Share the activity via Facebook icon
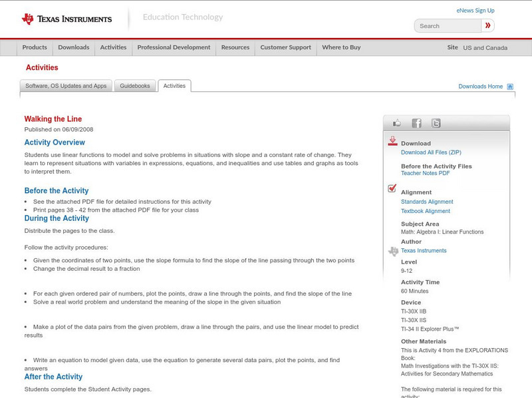 coord(416,123)
